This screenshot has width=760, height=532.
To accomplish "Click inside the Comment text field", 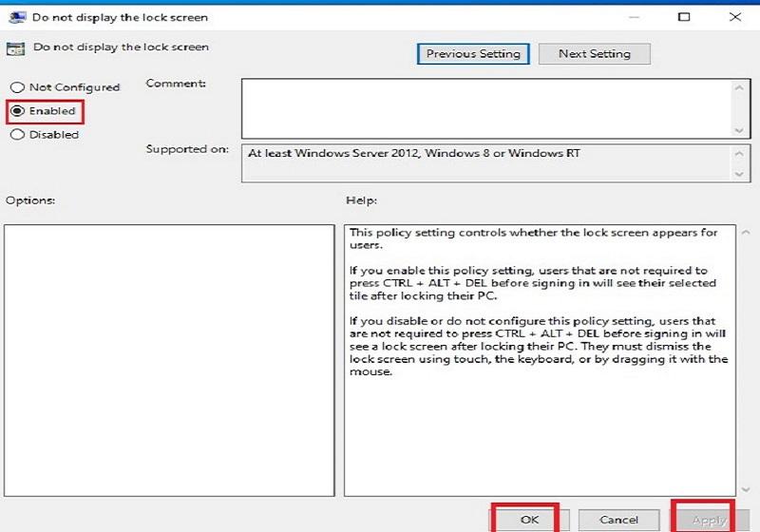I will pos(484,108).
